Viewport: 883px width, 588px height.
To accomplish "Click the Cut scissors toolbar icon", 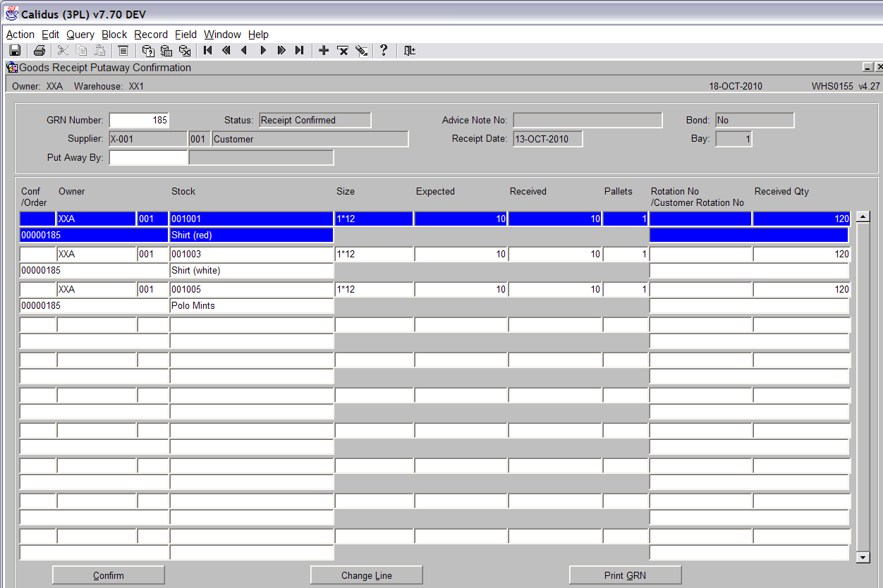I will tap(63, 50).
